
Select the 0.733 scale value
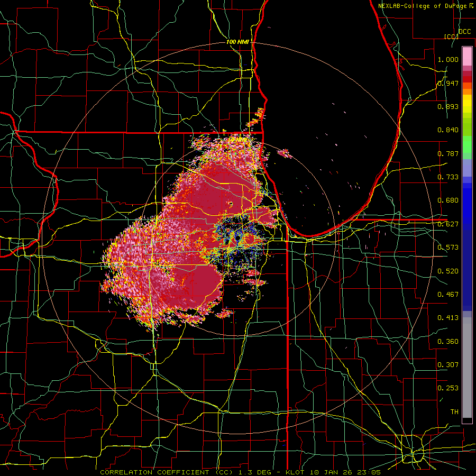[x=448, y=177]
